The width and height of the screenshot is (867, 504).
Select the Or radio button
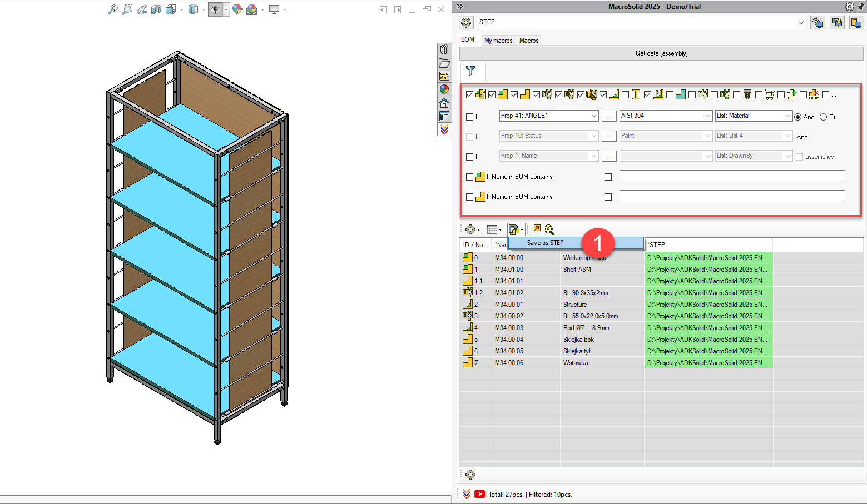pyautogui.click(x=824, y=117)
